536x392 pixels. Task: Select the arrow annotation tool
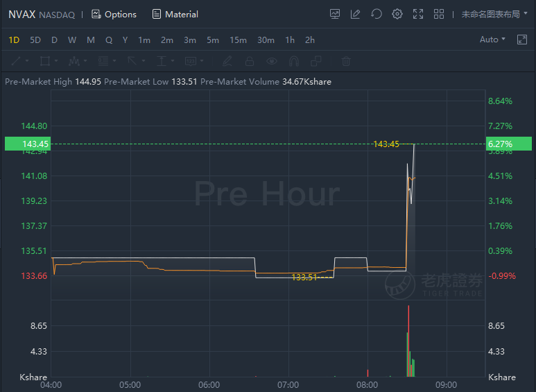(132, 61)
